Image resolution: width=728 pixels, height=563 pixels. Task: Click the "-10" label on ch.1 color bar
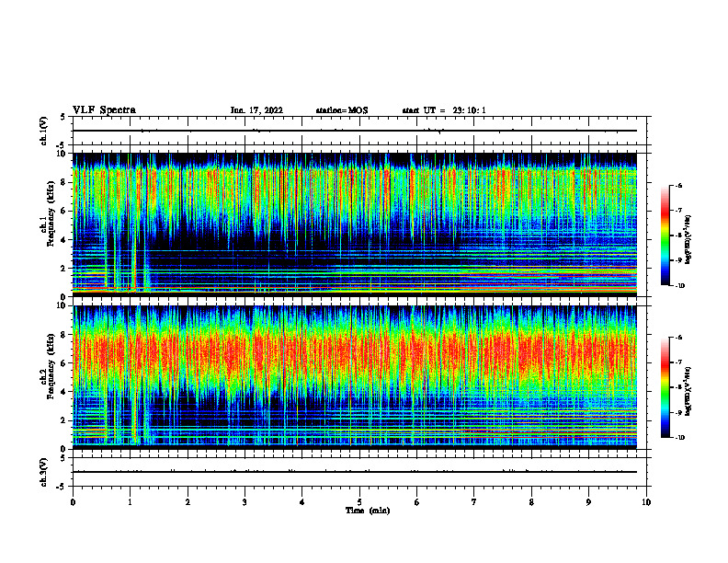pyautogui.click(x=679, y=286)
